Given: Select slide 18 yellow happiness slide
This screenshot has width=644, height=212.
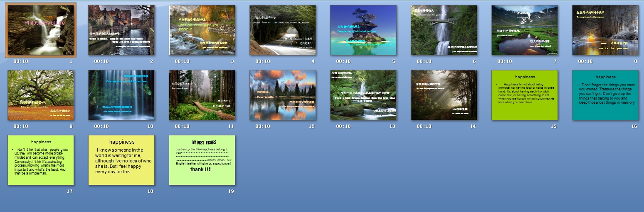Looking at the screenshot, I should click(x=121, y=160).
